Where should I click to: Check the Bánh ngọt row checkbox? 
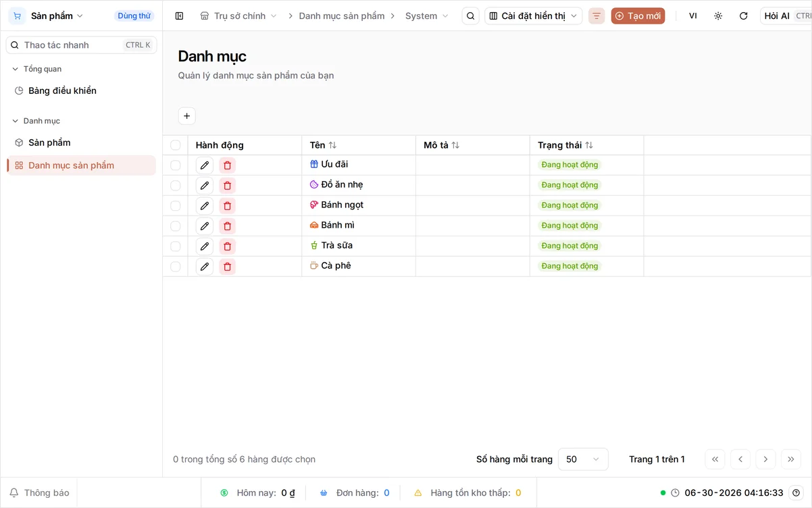(176, 206)
